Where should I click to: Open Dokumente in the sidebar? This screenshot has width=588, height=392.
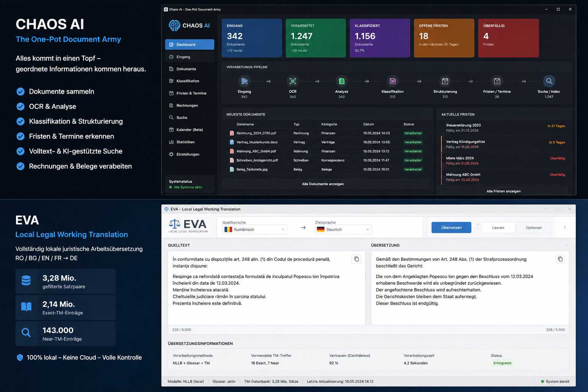click(189, 69)
